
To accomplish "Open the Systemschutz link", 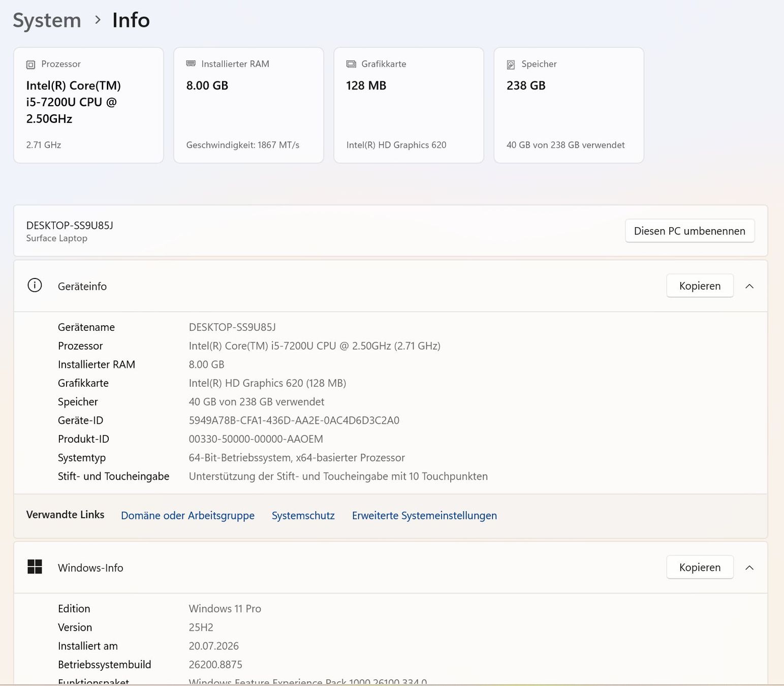I will [x=303, y=515].
